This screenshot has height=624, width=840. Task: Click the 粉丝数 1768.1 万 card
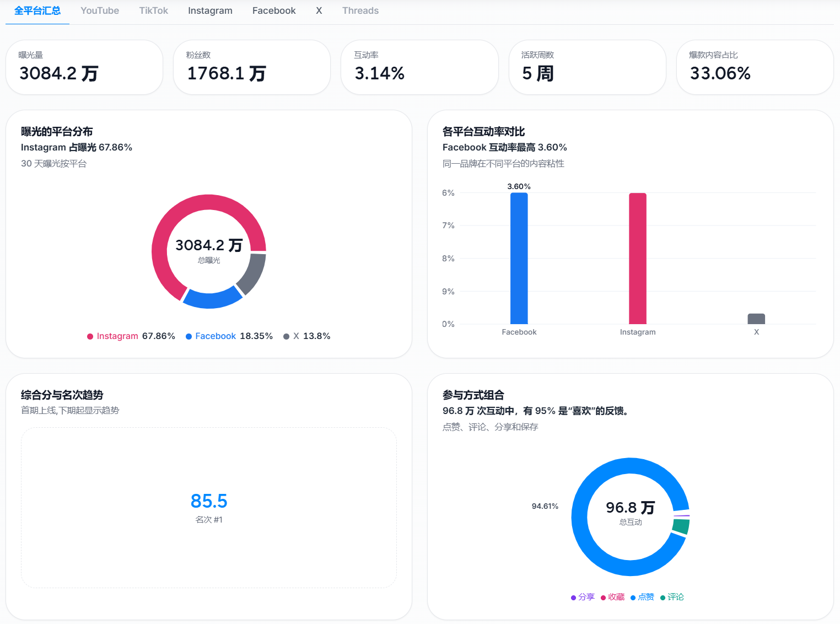pos(252,67)
